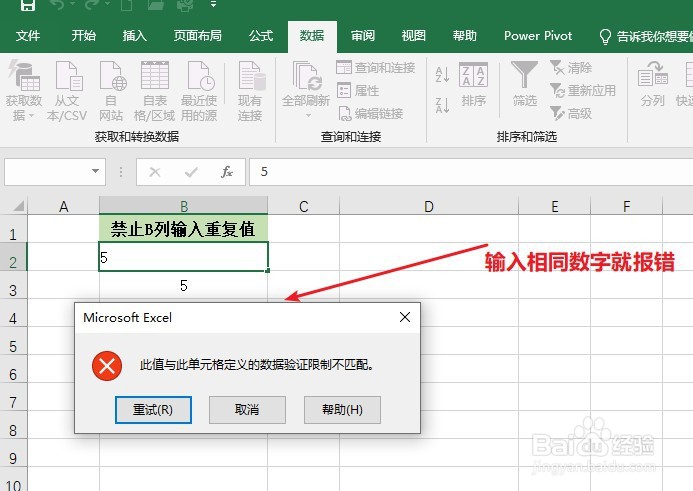
Task: Open the Help (帮助) tab
Action: point(465,36)
